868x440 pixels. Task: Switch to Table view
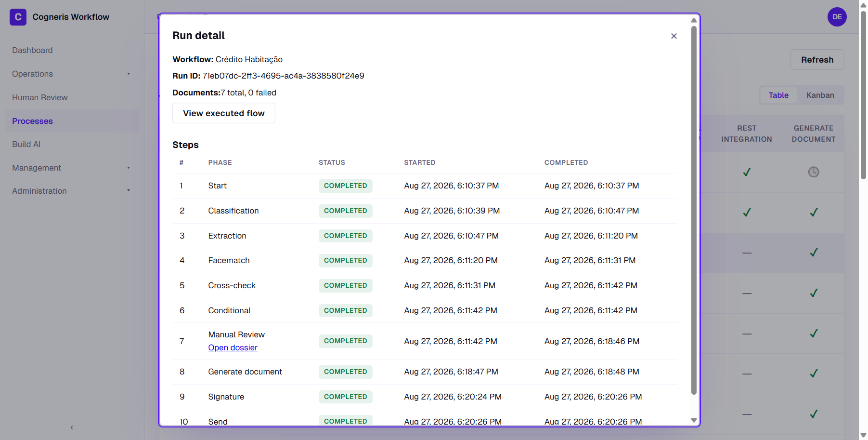coord(778,95)
